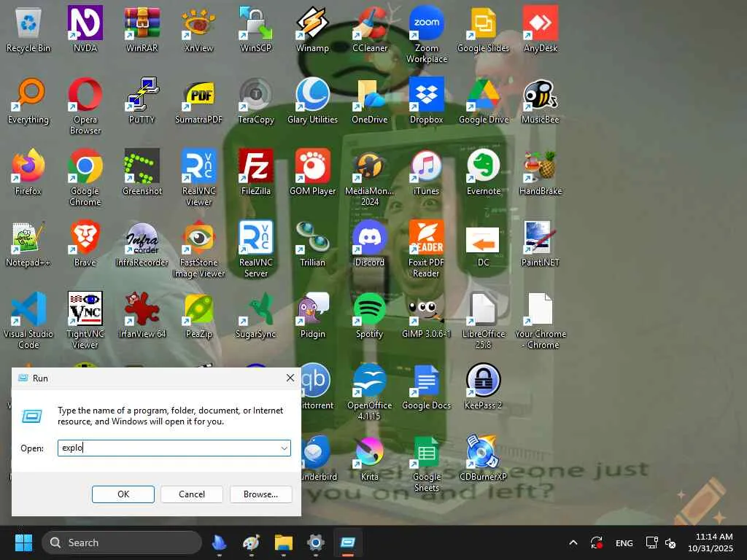Click the Zoom Workplace icon
The width and height of the screenshot is (747, 560).
pos(426,35)
